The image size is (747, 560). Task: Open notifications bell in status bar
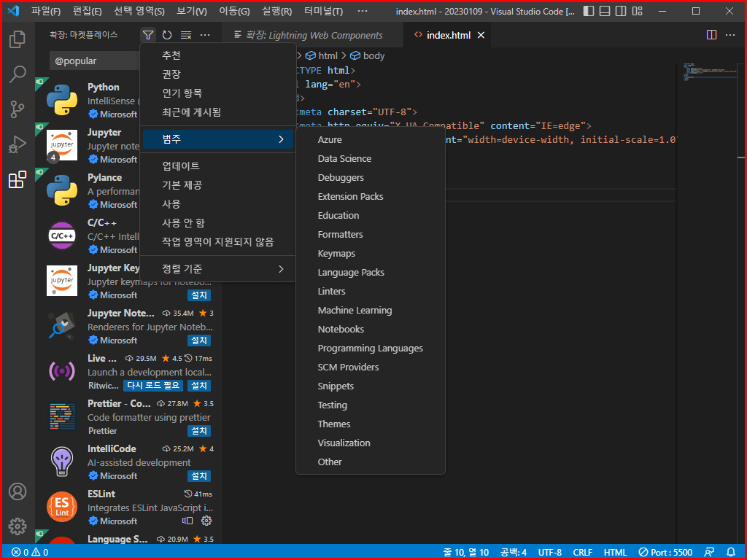[x=730, y=553]
